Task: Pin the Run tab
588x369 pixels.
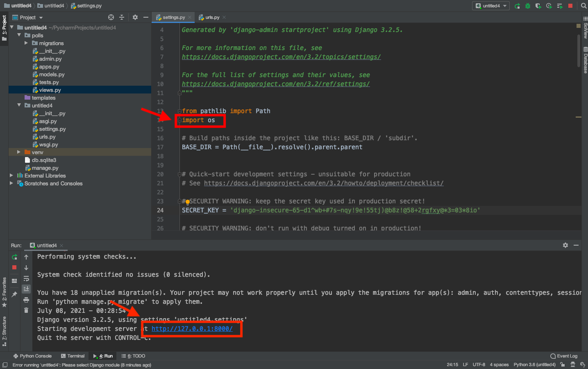Action: [x=14, y=294]
